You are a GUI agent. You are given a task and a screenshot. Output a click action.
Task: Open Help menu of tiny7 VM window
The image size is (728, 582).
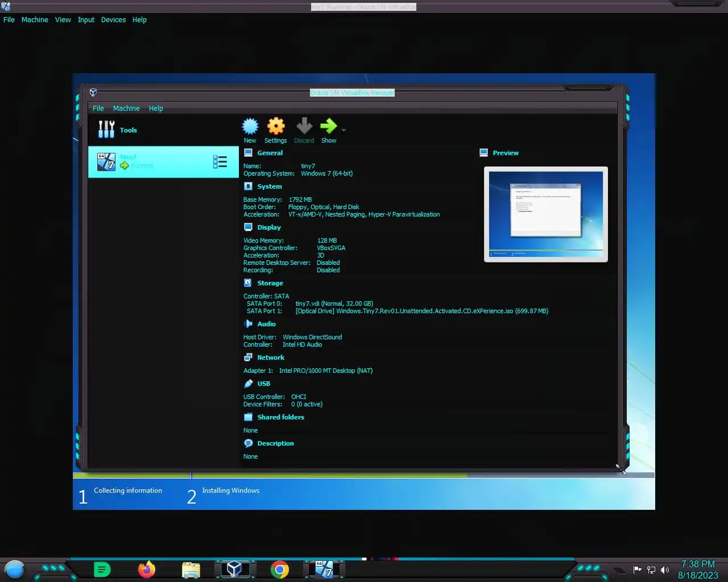pos(139,20)
